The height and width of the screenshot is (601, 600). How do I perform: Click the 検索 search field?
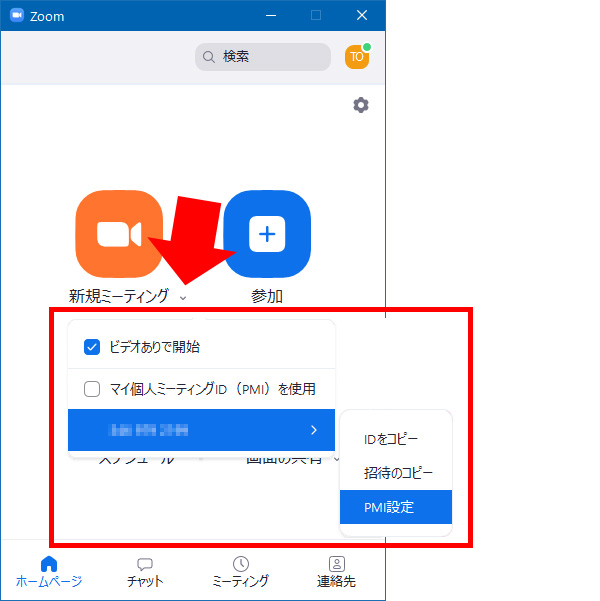(263, 57)
